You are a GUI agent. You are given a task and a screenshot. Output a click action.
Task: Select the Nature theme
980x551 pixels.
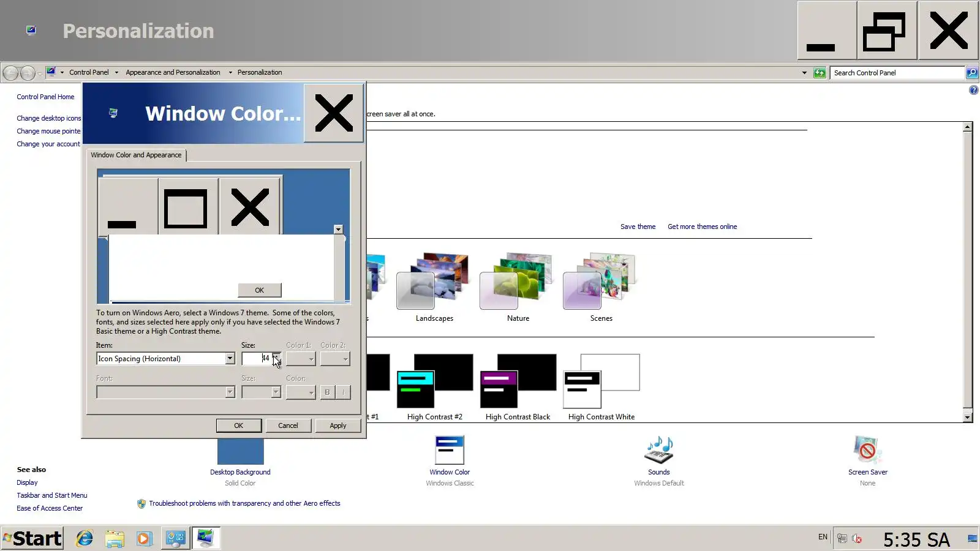(x=518, y=287)
